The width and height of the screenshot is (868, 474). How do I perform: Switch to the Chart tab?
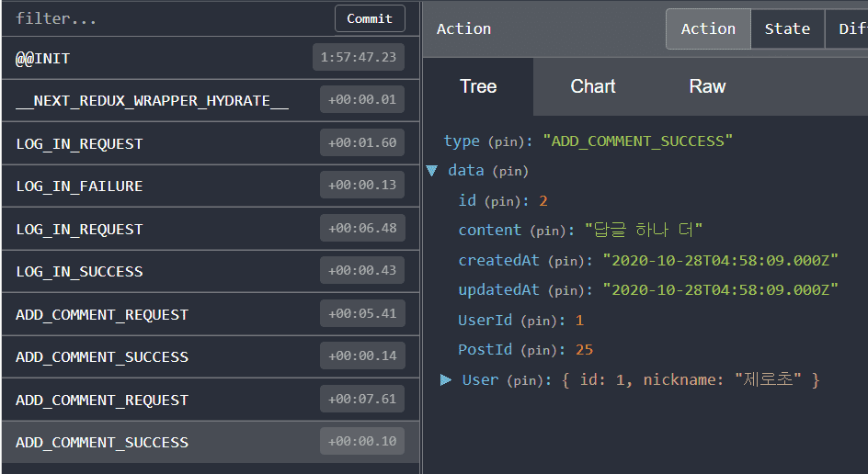point(593,86)
